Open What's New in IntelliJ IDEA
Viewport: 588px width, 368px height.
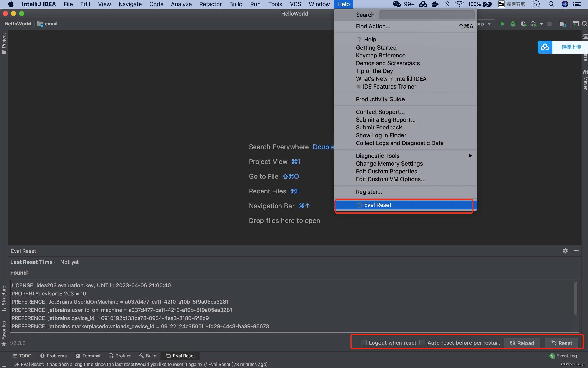coord(405,79)
